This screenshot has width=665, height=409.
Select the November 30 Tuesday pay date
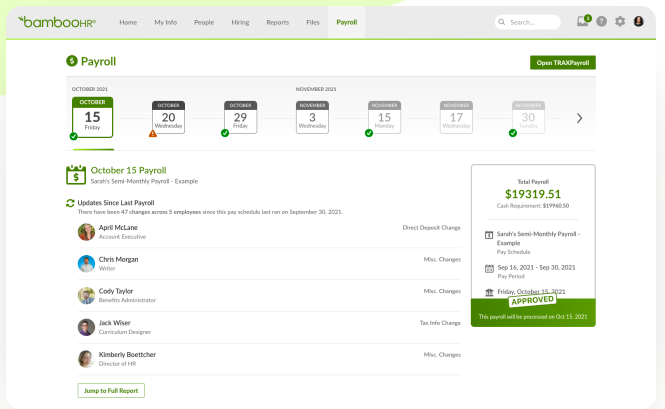coord(528,118)
